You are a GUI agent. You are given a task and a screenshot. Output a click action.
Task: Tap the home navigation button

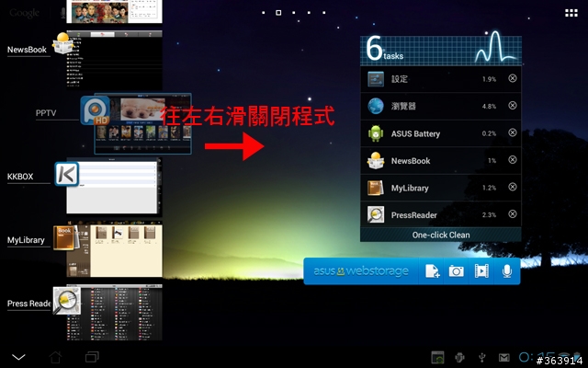[x=55, y=357]
